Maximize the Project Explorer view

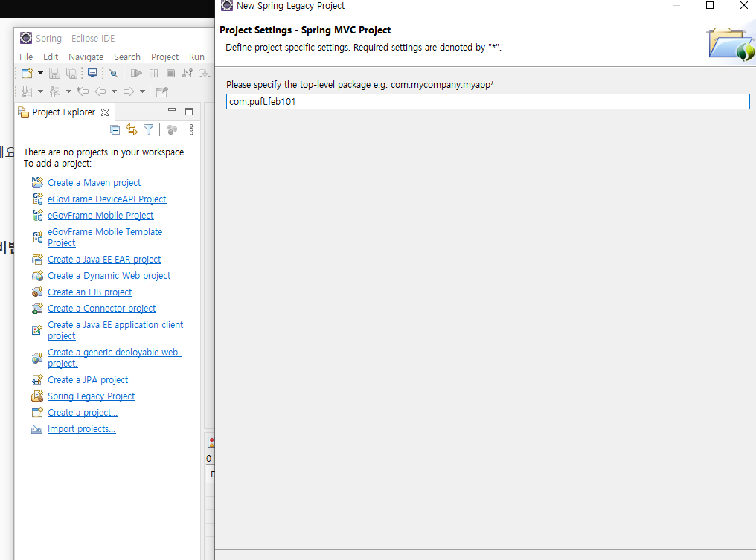pyautogui.click(x=189, y=112)
